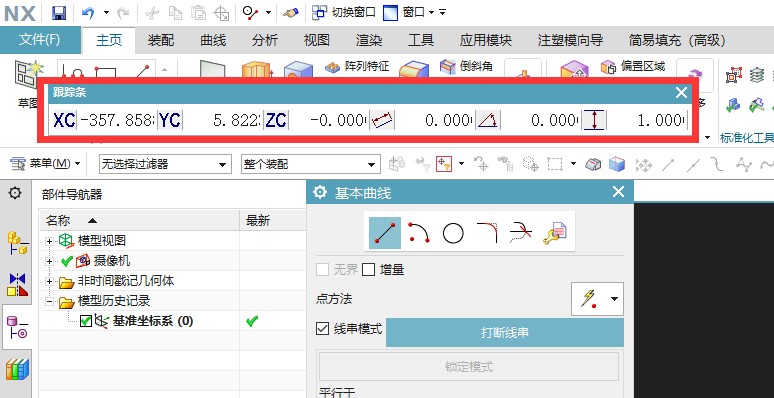
Task: Click the XC coordinate input field
Action: tap(116, 120)
